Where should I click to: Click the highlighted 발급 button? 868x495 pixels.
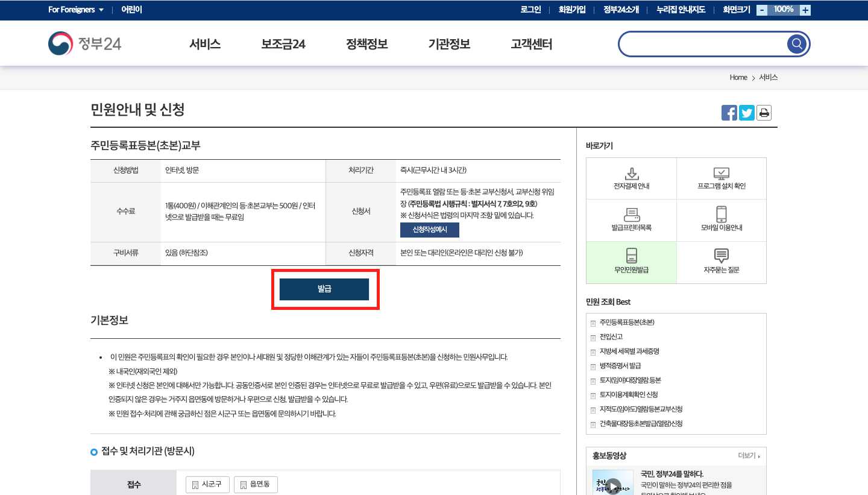[325, 289]
